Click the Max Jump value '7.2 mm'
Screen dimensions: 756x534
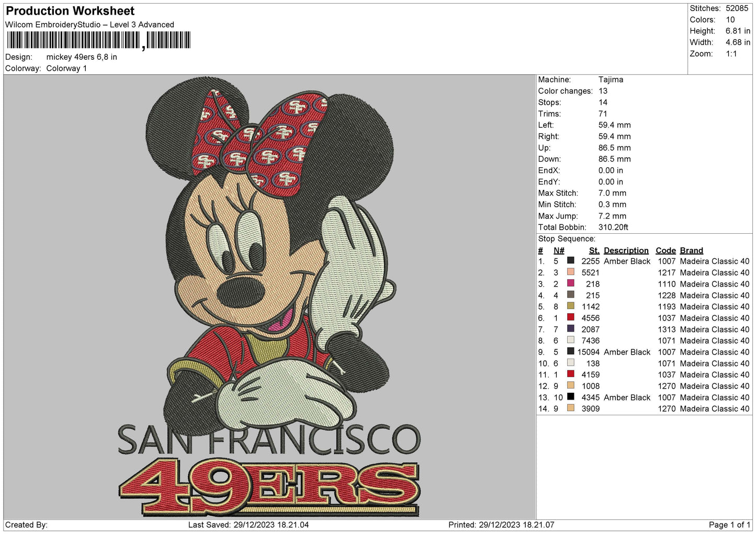(613, 216)
